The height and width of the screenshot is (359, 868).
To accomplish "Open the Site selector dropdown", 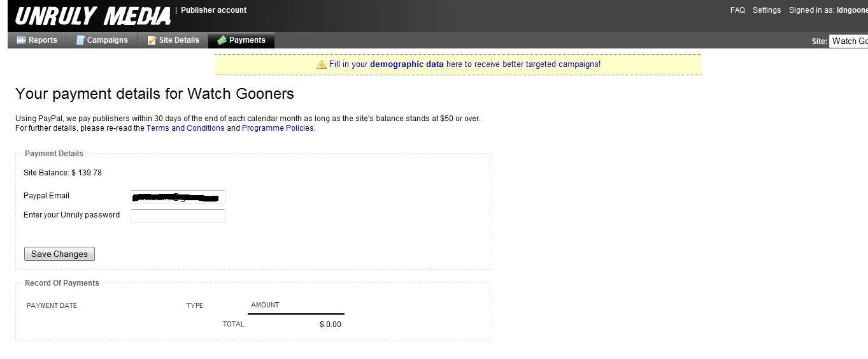I will tap(848, 41).
